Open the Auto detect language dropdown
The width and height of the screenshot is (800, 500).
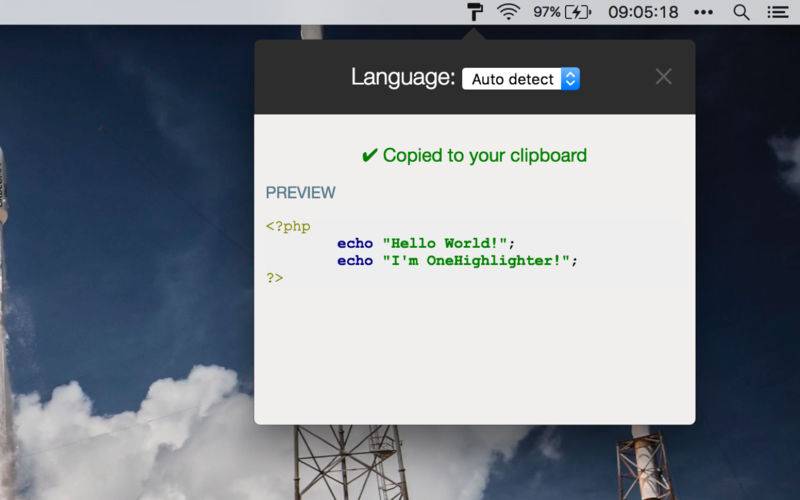pyautogui.click(x=521, y=79)
